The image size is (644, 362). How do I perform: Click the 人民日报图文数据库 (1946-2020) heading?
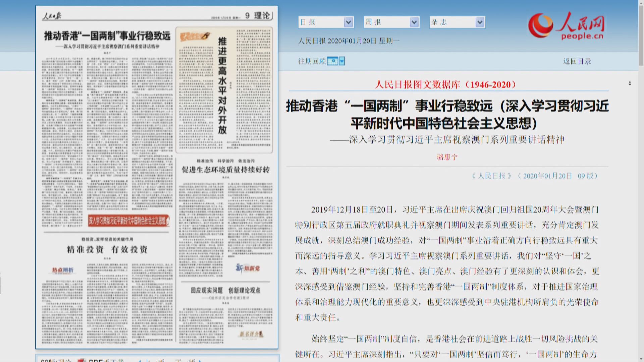445,85
